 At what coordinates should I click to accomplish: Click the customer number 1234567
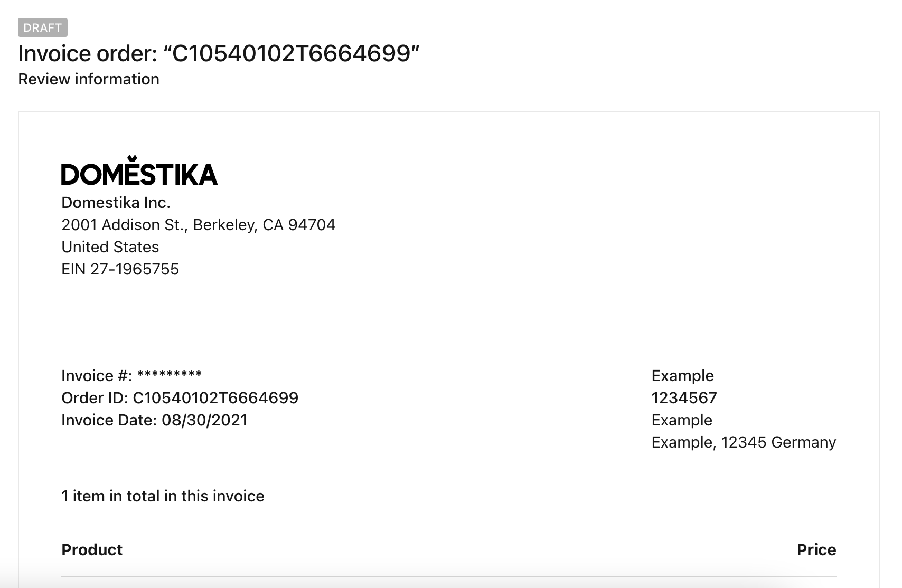tap(684, 398)
